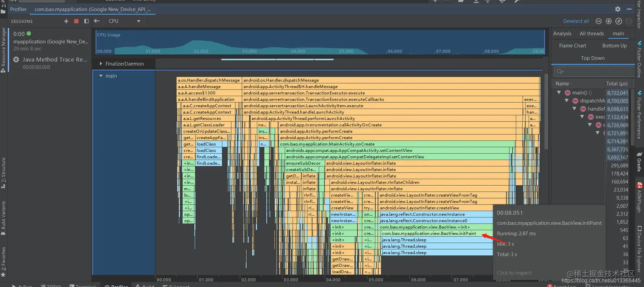Open Profiler settings gear icon
This screenshot has width=644, height=287.
[618, 9]
